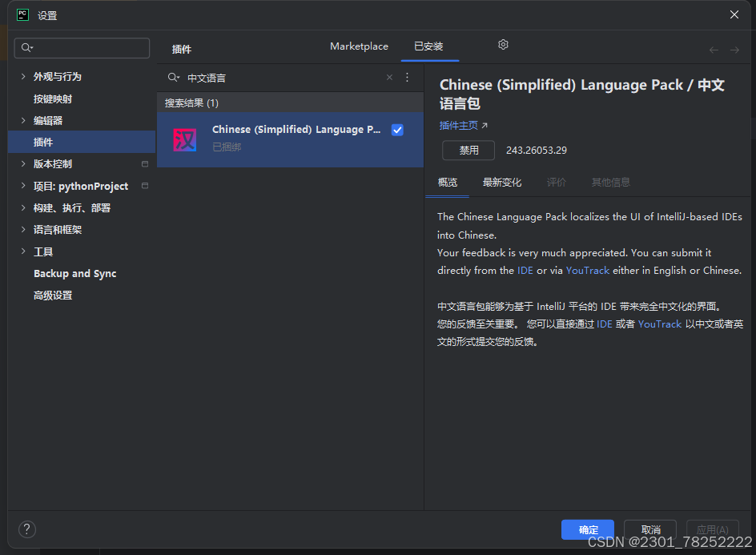Click the magnifier in plugin search
This screenshot has width=756, height=555.
pyautogui.click(x=173, y=77)
